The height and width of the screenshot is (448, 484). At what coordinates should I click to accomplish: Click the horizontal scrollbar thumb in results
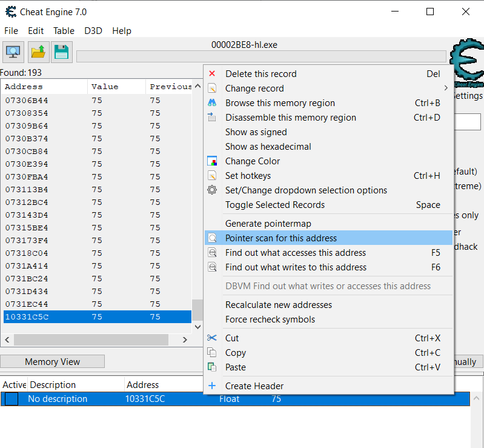[91, 340]
